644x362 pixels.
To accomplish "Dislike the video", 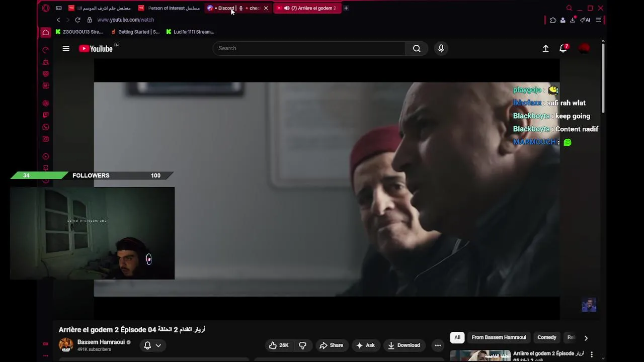I will (x=302, y=345).
